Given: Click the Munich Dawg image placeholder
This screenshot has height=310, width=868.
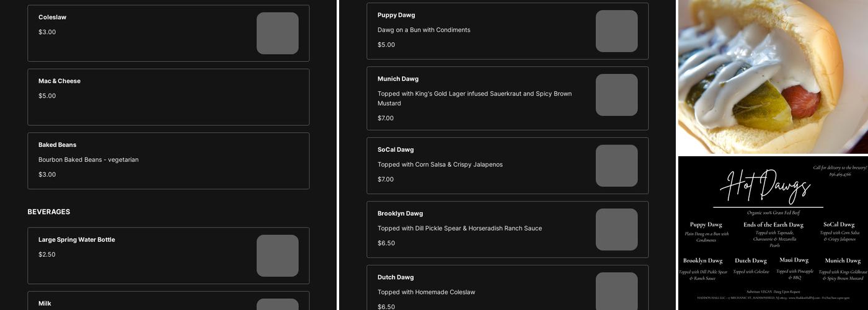Looking at the screenshot, I should point(616,95).
